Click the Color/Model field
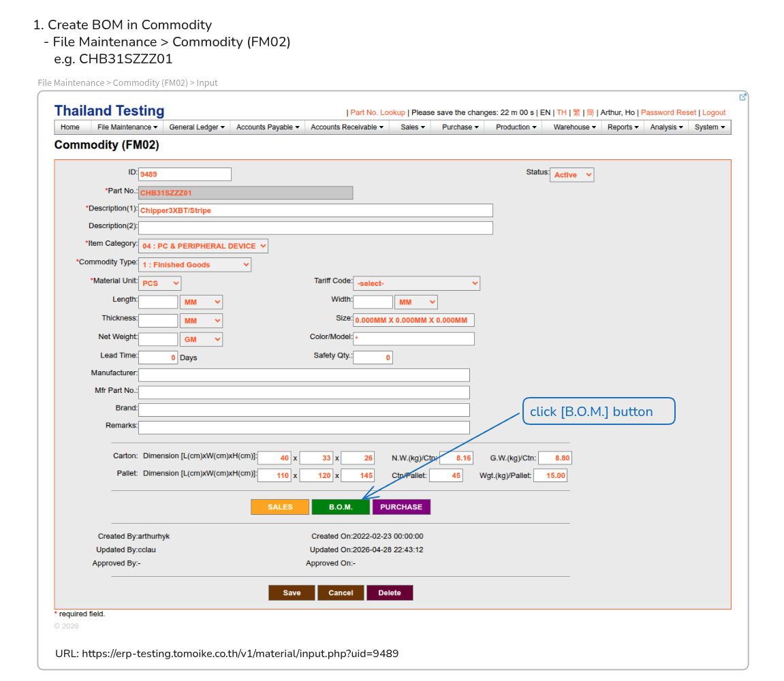 (x=413, y=339)
